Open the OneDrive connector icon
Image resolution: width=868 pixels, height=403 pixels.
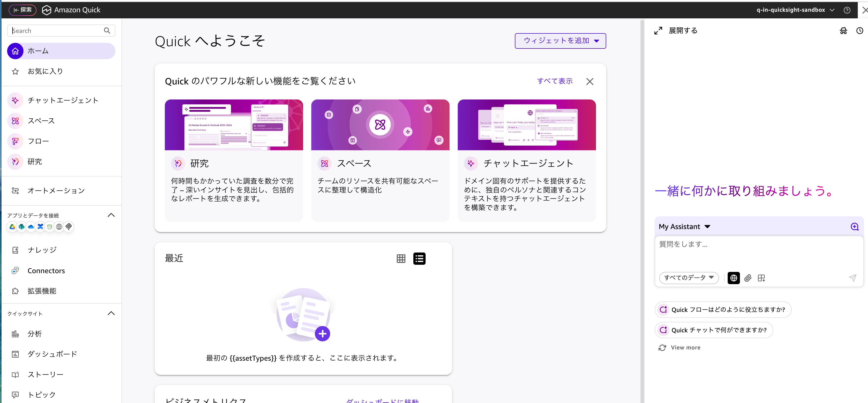coord(31,227)
